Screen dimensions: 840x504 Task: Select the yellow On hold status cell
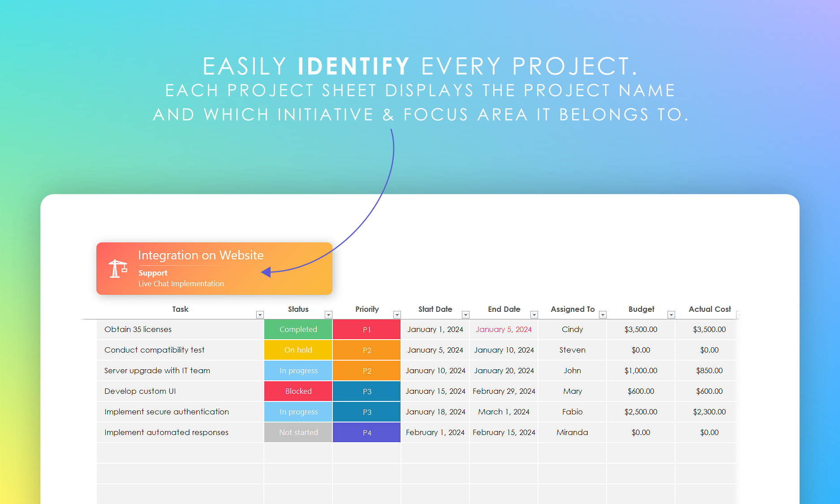[x=298, y=350]
